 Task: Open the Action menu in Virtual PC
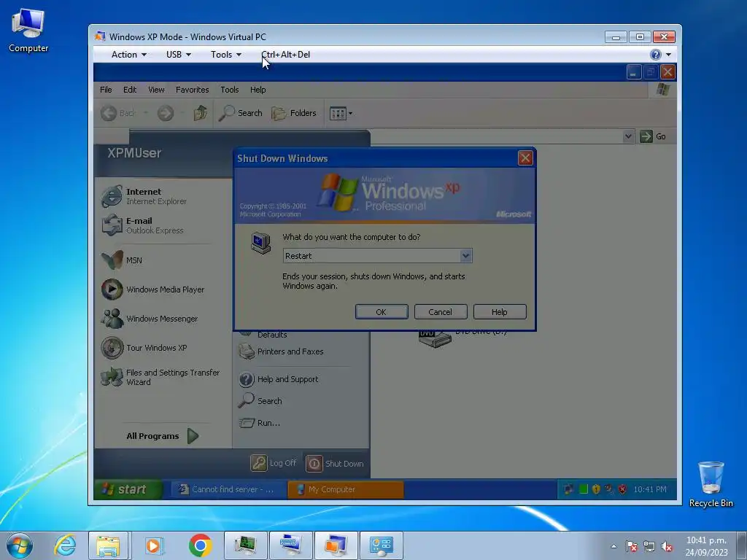pyautogui.click(x=128, y=55)
